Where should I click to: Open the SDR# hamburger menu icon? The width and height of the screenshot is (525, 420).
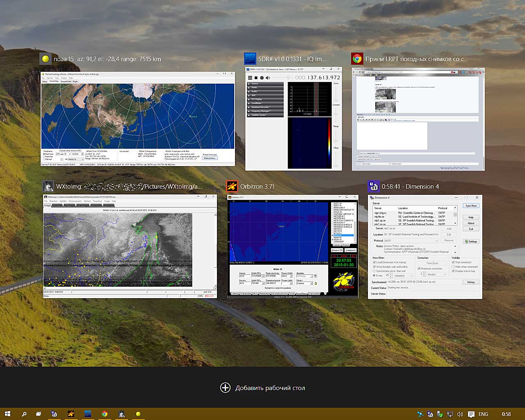click(250, 78)
